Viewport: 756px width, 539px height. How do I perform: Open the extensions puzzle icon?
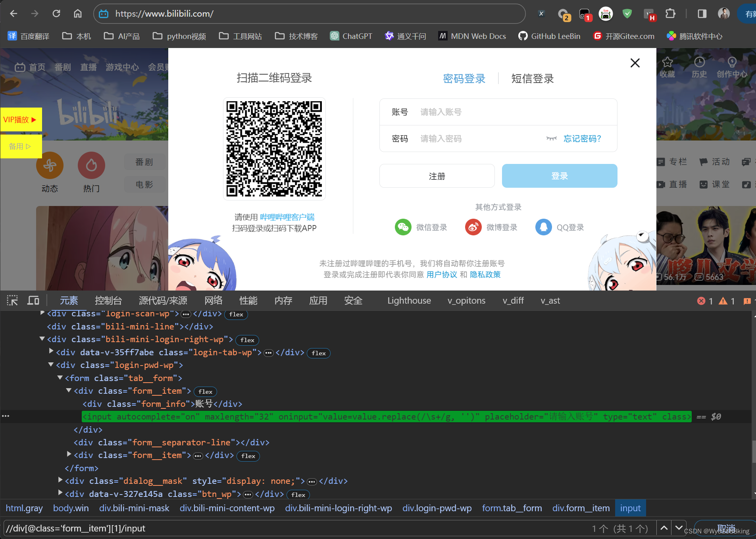pyautogui.click(x=670, y=13)
